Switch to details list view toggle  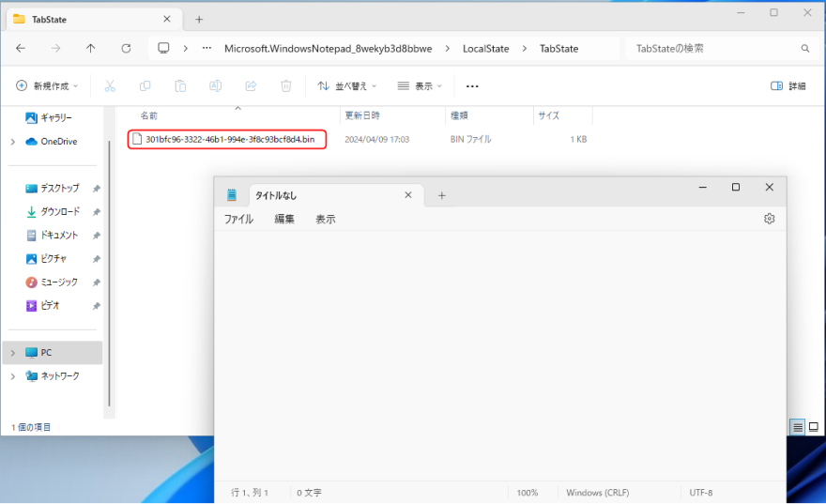798,427
